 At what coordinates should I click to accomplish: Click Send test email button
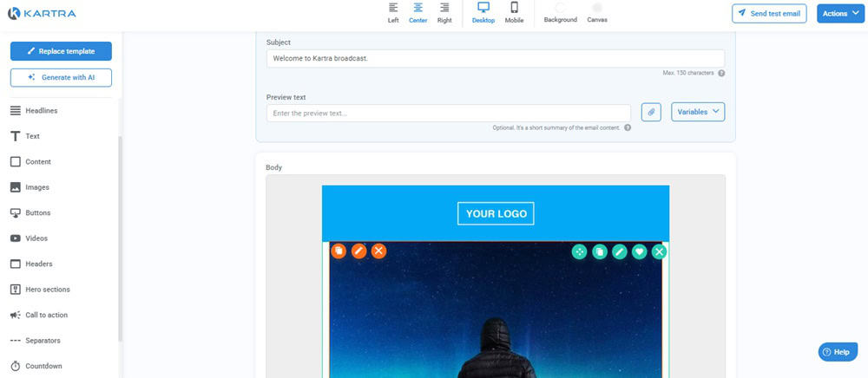(769, 14)
